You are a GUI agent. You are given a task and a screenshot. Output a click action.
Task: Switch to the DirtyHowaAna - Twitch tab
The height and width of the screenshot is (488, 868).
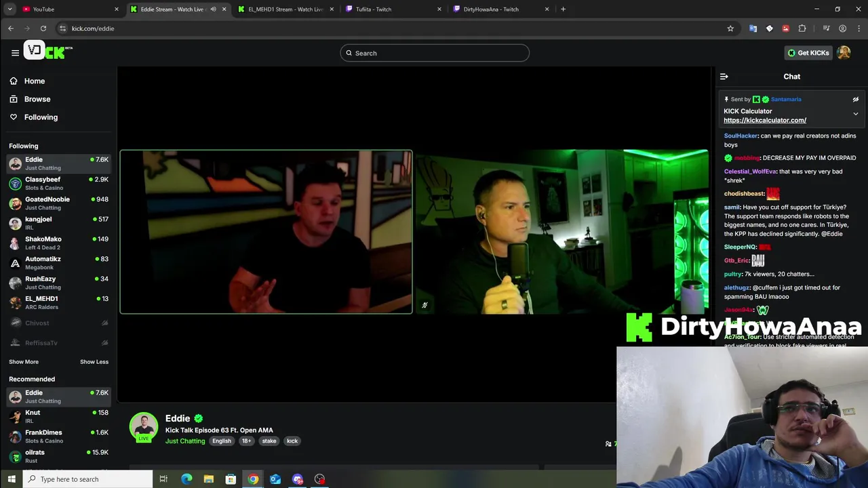tap(500, 9)
